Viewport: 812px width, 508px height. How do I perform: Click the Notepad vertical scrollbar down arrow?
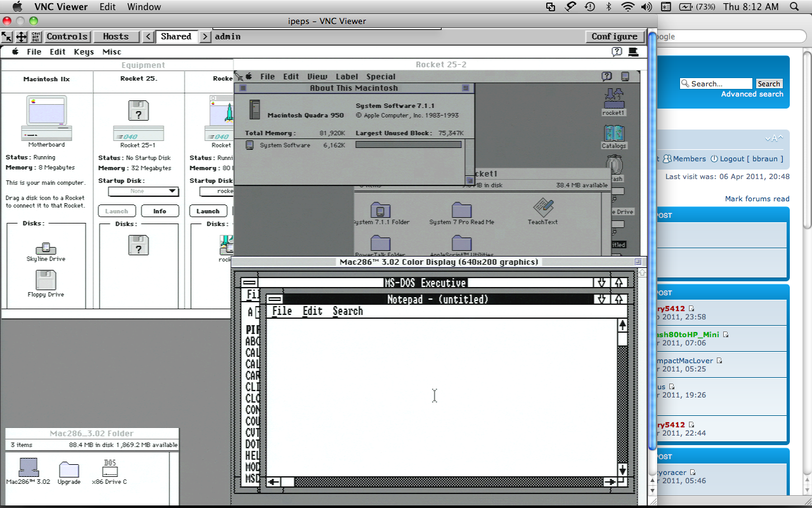click(622, 470)
